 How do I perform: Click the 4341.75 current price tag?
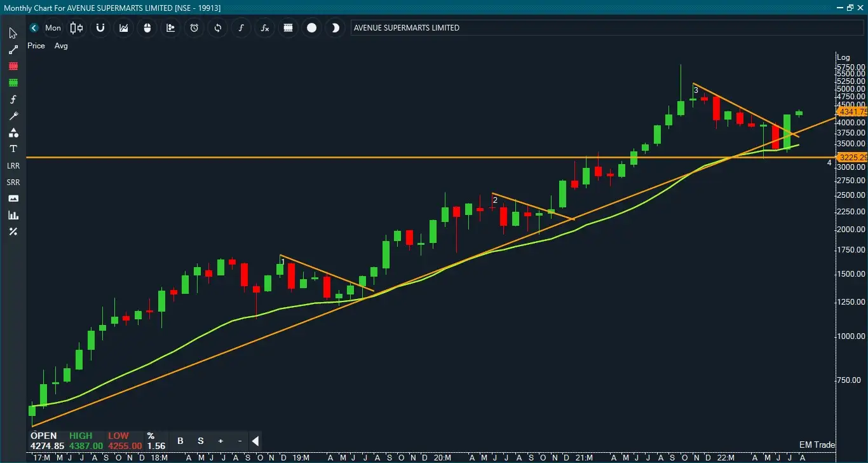click(x=853, y=112)
